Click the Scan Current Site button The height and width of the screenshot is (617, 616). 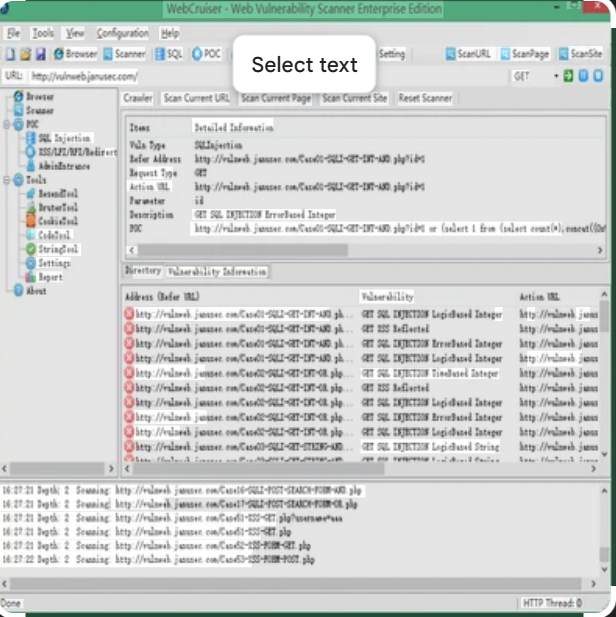[x=355, y=98]
